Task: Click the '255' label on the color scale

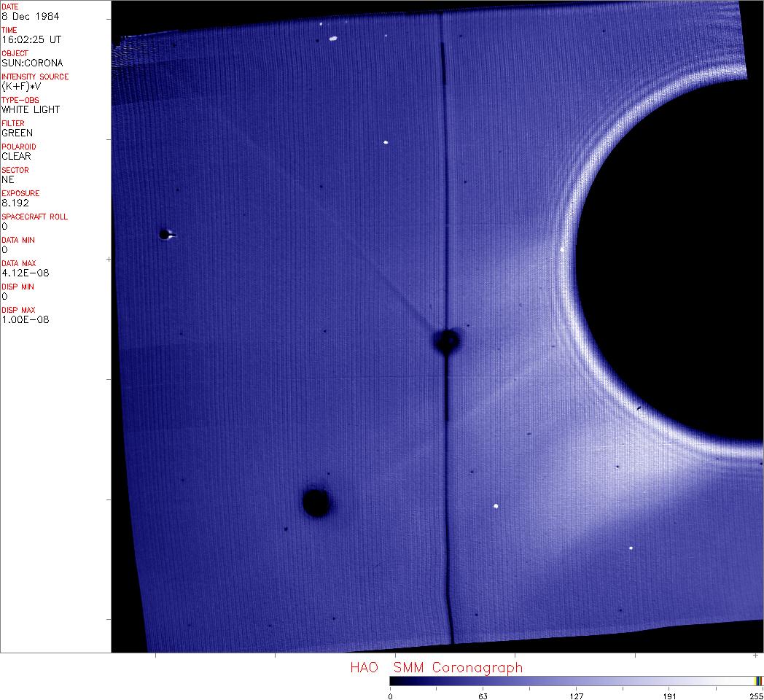Action: click(x=755, y=696)
